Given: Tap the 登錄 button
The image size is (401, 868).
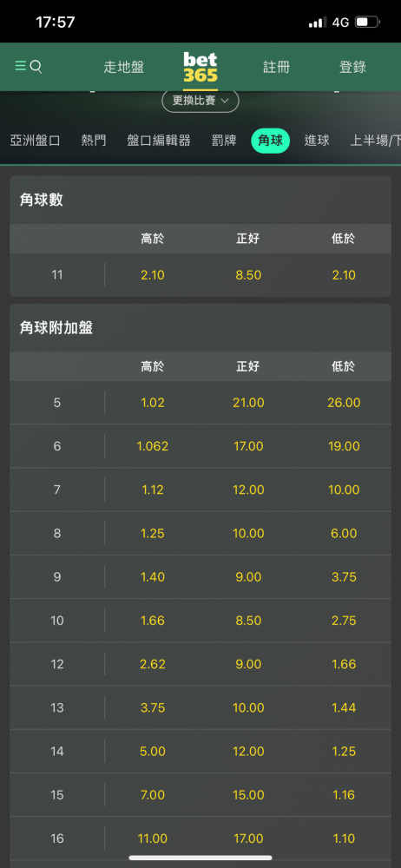Looking at the screenshot, I should [x=352, y=68].
